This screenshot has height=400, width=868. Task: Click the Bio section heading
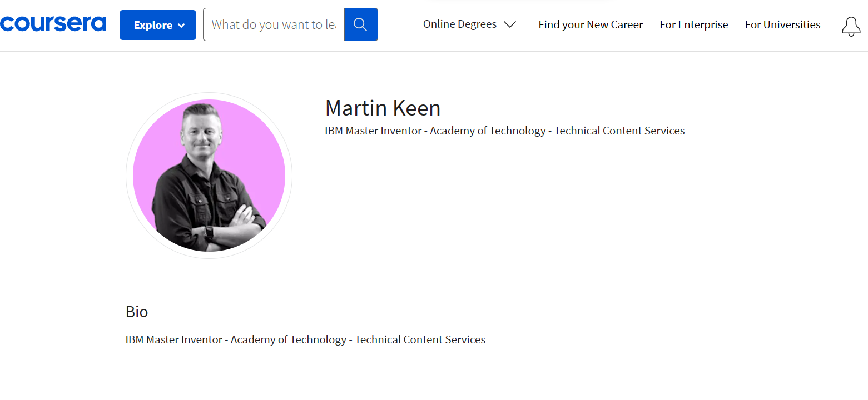(x=137, y=312)
